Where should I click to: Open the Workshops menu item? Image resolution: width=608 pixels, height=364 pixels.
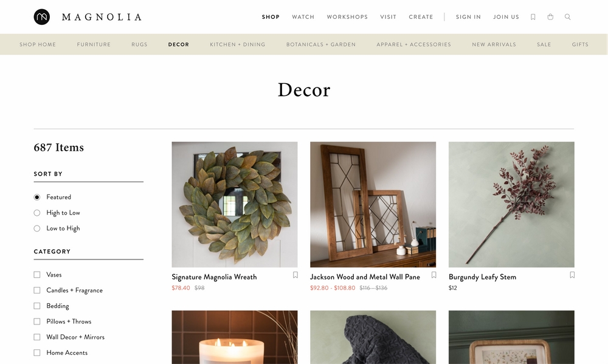[347, 17]
